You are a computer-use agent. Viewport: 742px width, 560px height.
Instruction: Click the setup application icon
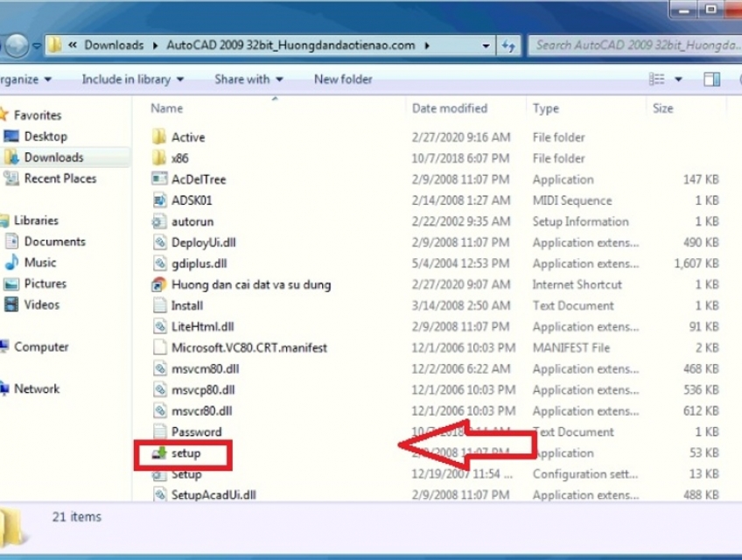click(158, 453)
